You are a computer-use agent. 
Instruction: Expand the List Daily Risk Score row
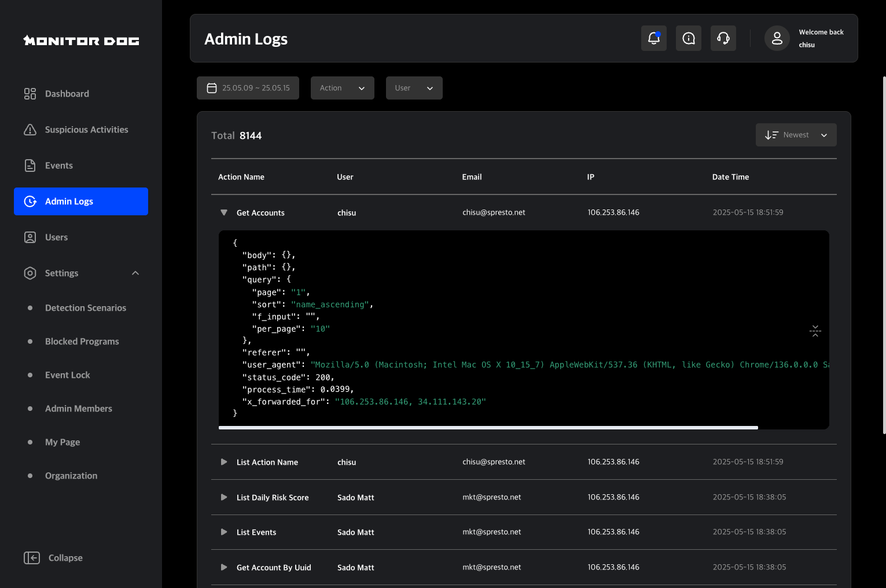coord(224,497)
